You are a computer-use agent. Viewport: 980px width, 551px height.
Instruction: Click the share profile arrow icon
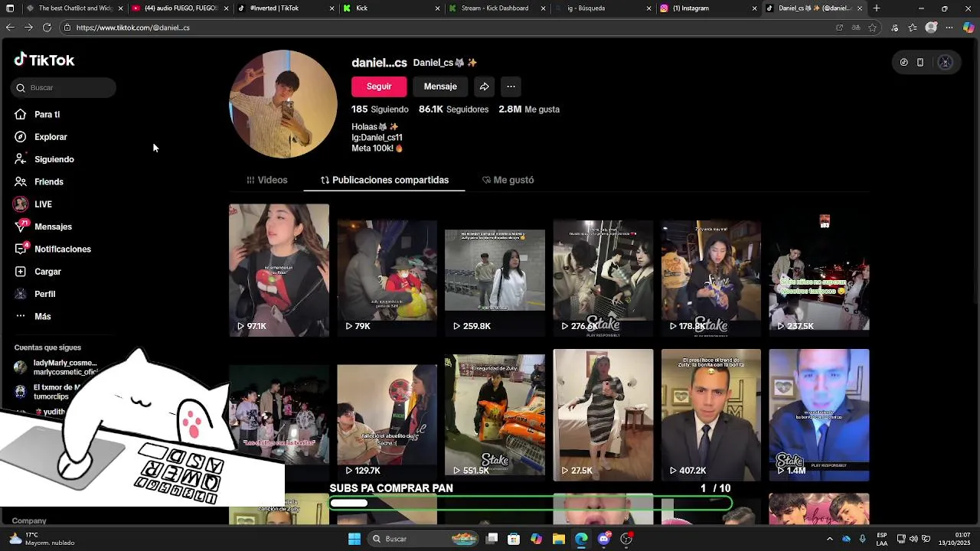tap(484, 86)
